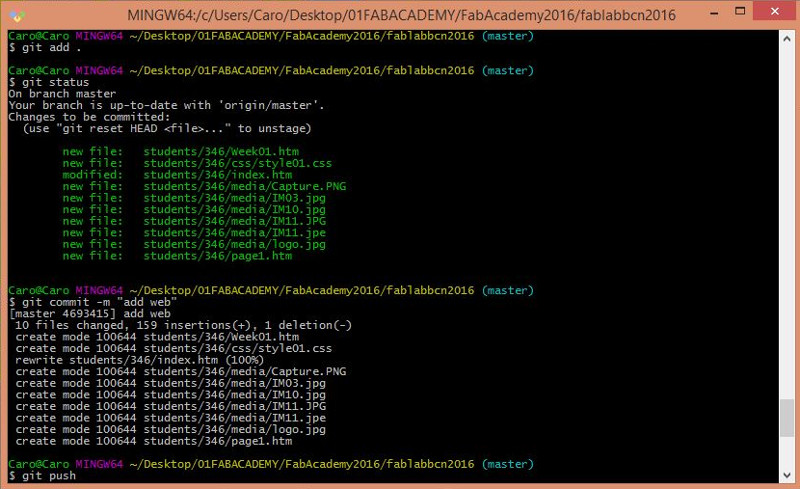Click 'new file: students/346/media/logo.jpg' line

[194, 244]
